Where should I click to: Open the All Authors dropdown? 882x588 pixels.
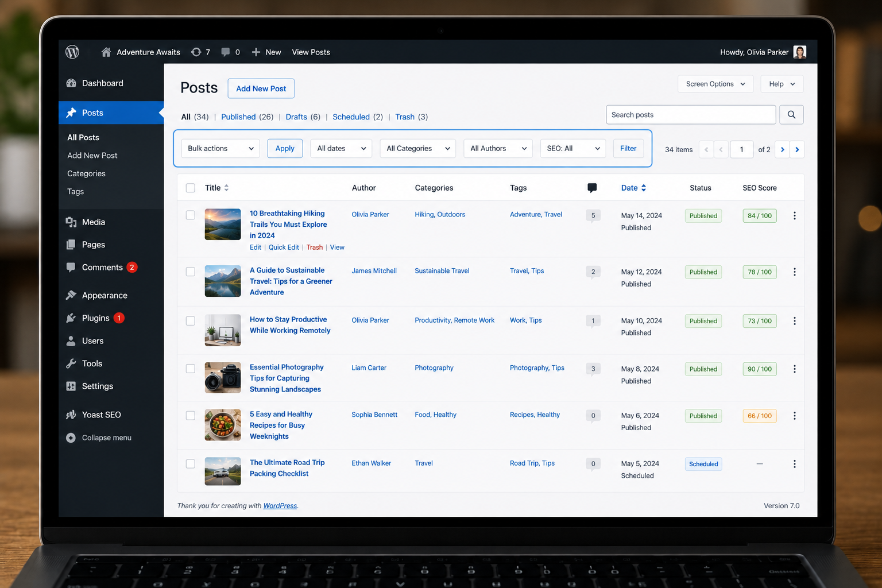click(x=498, y=148)
